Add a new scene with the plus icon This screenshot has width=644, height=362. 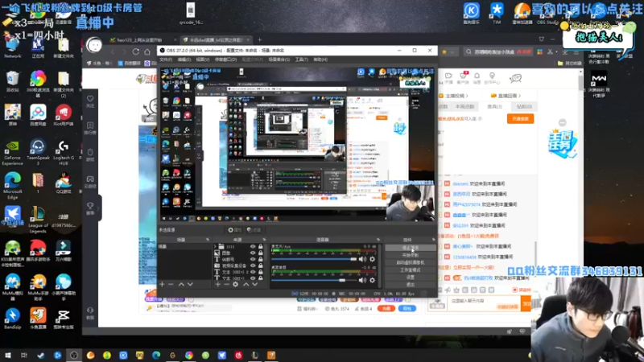click(x=162, y=284)
